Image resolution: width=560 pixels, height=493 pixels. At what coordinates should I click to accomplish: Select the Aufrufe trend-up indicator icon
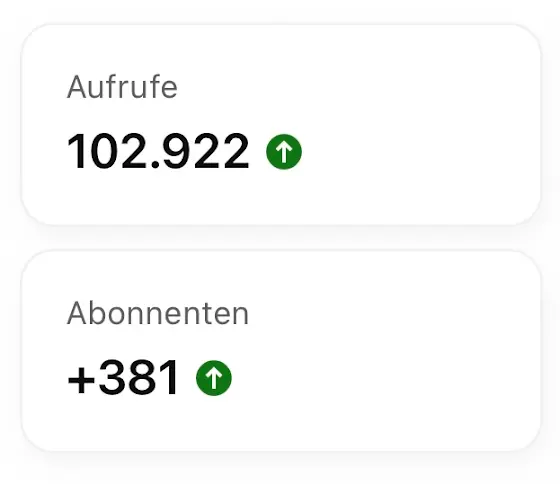(284, 152)
